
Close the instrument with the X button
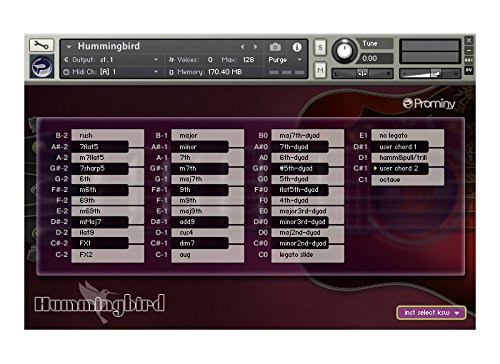pos(469,40)
